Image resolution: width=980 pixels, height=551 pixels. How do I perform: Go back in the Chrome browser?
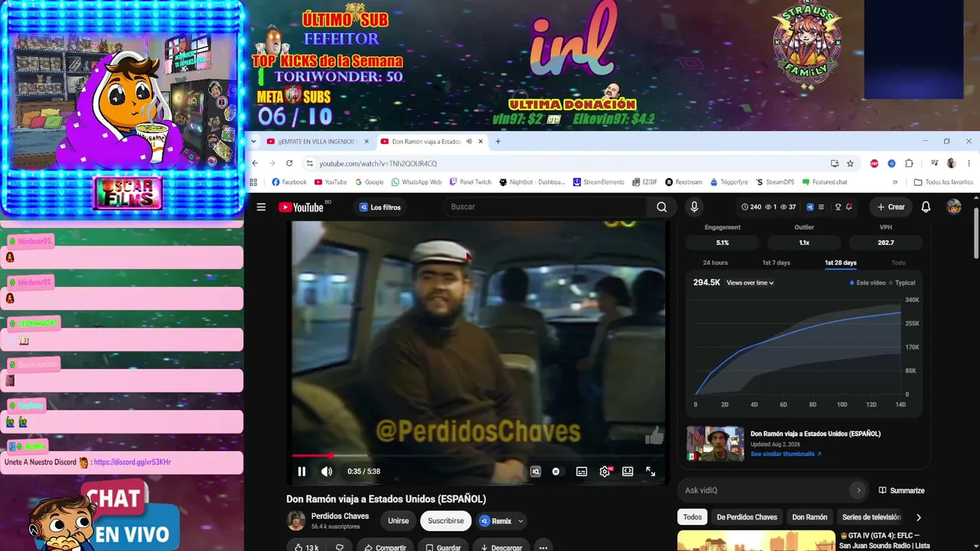[255, 163]
